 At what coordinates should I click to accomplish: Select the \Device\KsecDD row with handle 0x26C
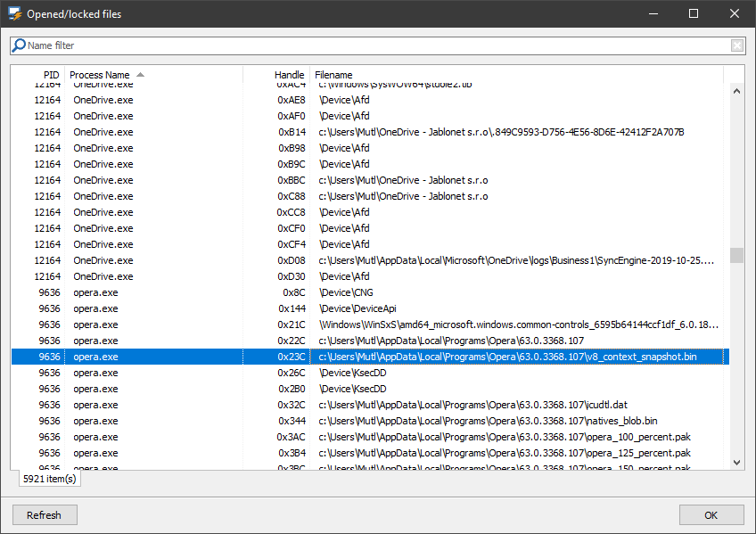point(370,373)
